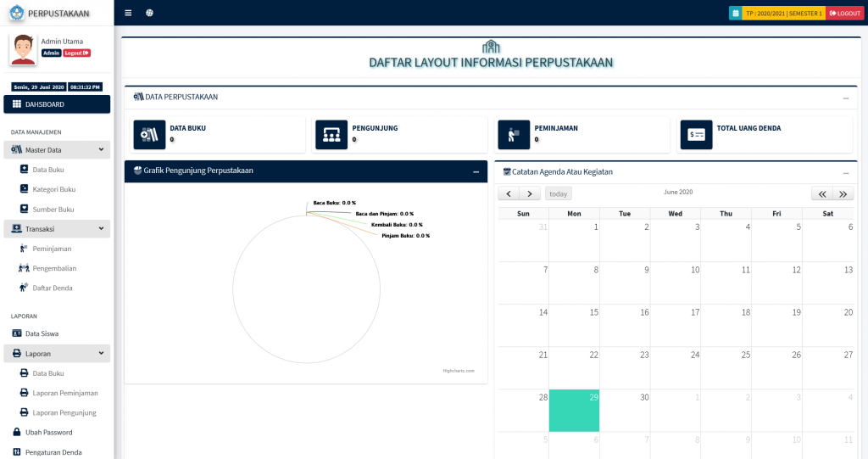The width and height of the screenshot is (868, 459).
Task: Click the 'Senin, 29 Juni 2020' date badge
Action: [x=39, y=87]
